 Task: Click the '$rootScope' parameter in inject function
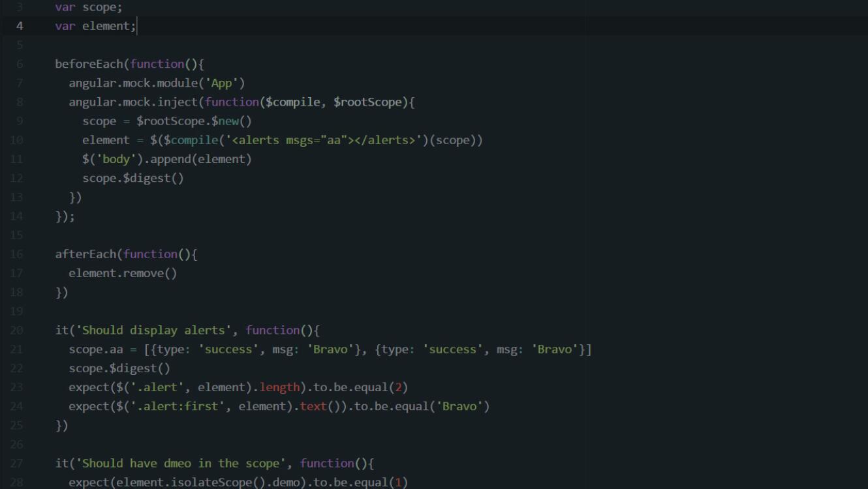367,102
